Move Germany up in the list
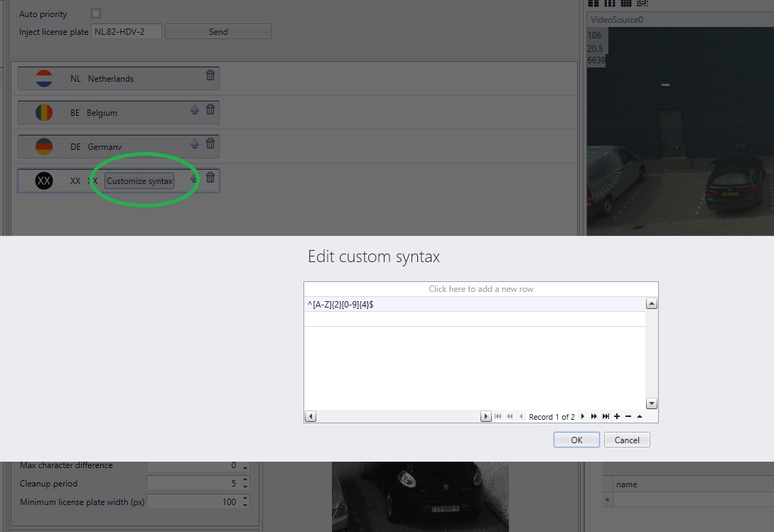The height and width of the screenshot is (532, 774). 195,143
